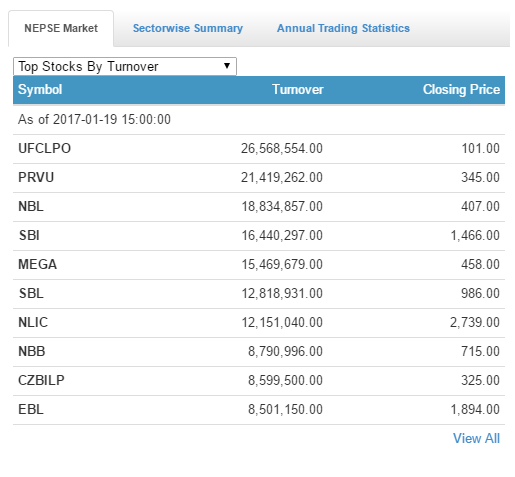Click the Turnover column header
Image resolution: width=515 pixels, height=477 pixels.
pyautogui.click(x=298, y=90)
